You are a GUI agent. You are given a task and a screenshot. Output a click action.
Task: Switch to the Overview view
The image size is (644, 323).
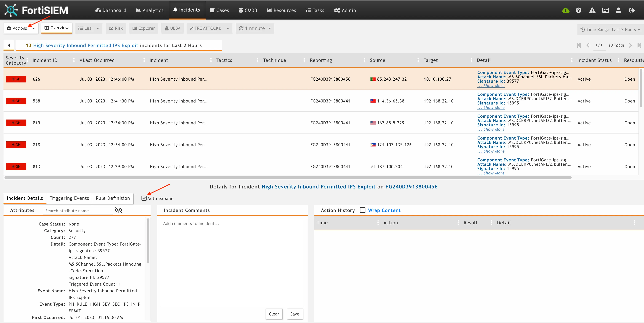(x=56, y=28)
